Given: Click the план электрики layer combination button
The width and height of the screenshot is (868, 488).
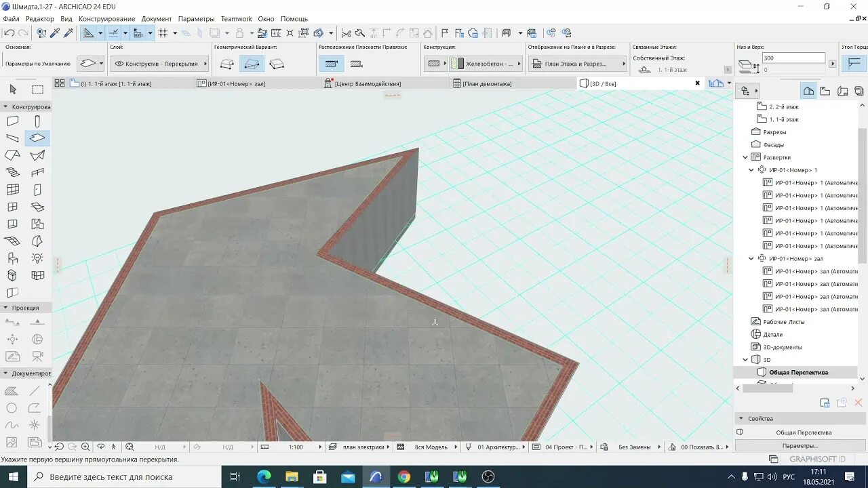Looking at the screenshot, I should (359, 447).
